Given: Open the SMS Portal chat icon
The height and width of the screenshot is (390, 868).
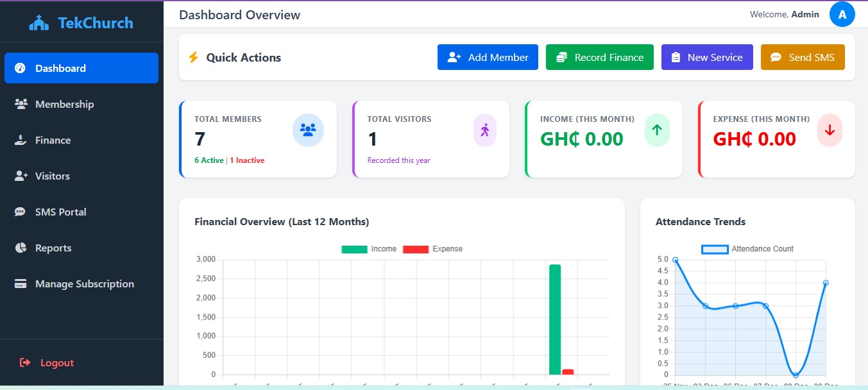Looking at the screenshot, I should coord(21,212).
